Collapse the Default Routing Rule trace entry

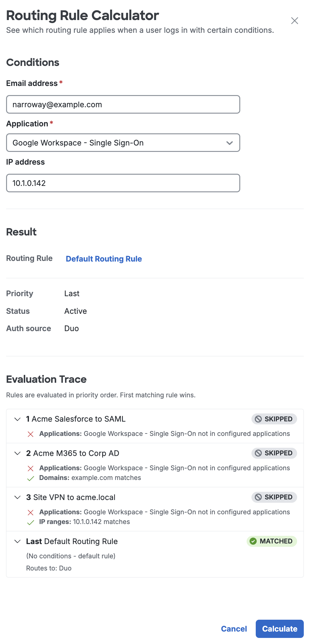[18, 541]
